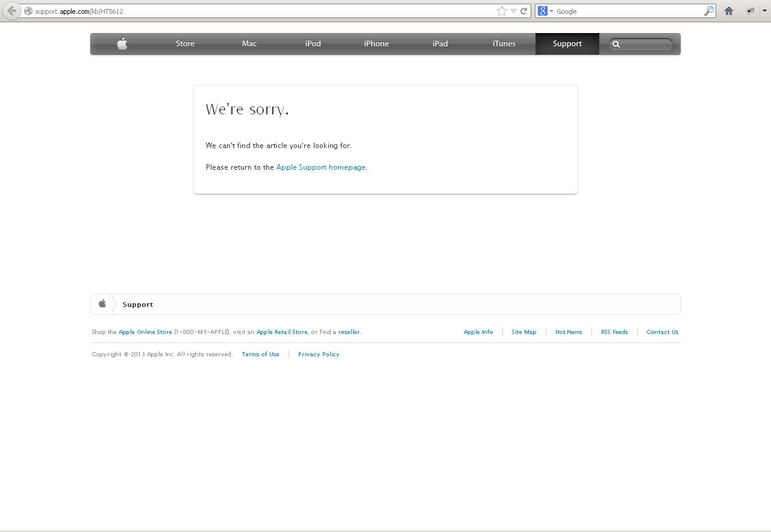Viewport: 771px width, 532px height.
Task: Open the add-on icon dropdown arrow
Action: (x=764, y=11)
